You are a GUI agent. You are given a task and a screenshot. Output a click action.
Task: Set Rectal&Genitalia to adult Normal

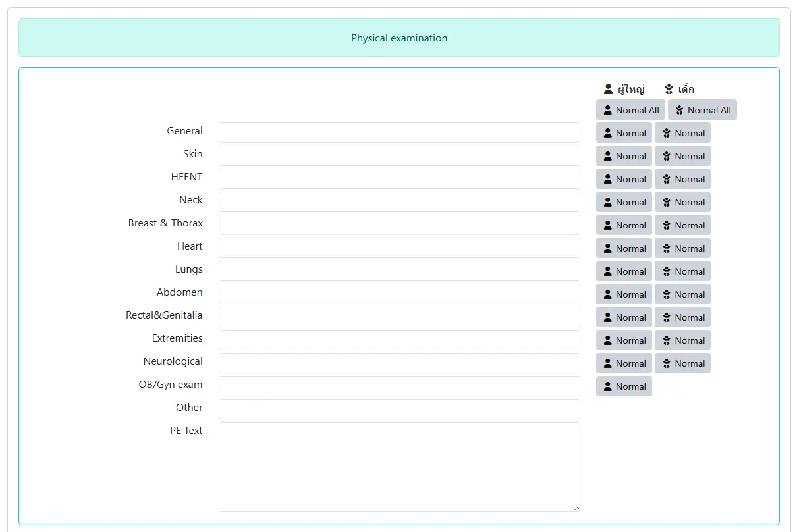tap(624, 317)
